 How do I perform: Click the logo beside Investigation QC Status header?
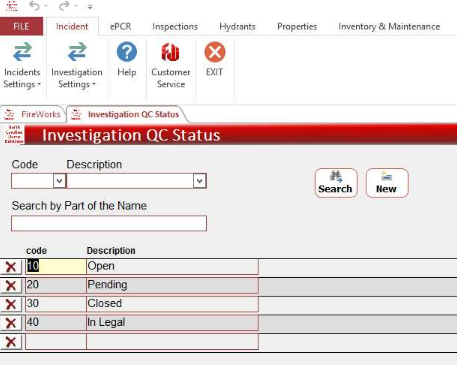point(14,135)
